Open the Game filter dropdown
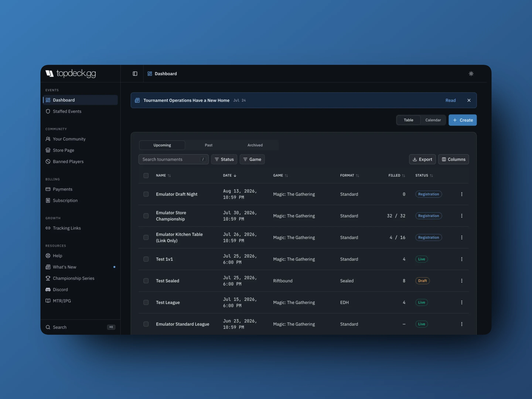The height and width of the screenshot is (399, 532). [252, 159]
